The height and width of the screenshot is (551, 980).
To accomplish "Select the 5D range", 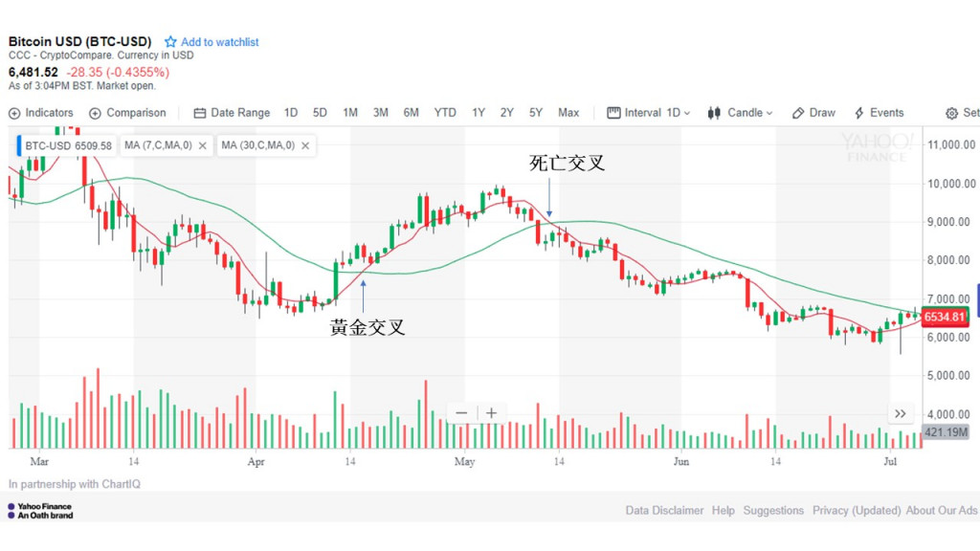I will tap(320, 113).
